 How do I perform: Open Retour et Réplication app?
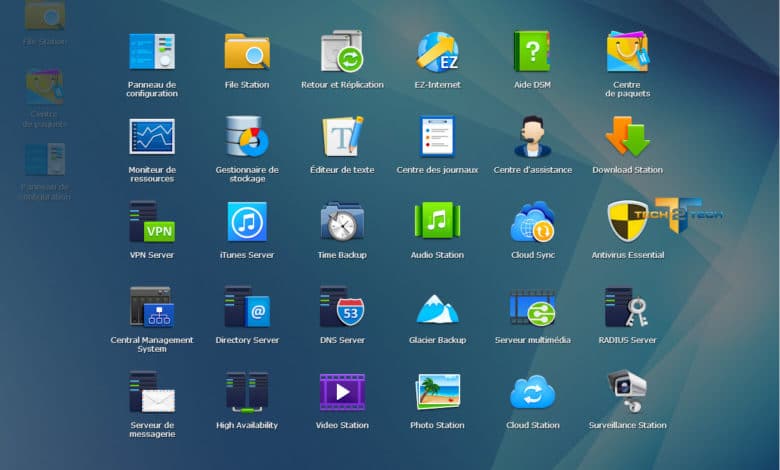click(x=342, y=51)
